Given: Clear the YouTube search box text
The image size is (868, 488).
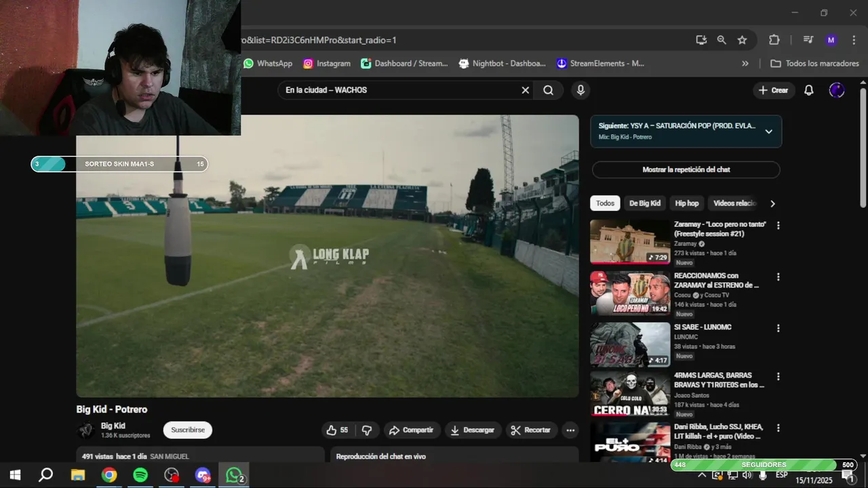Looking at the screenshot, I should [525, 90].
